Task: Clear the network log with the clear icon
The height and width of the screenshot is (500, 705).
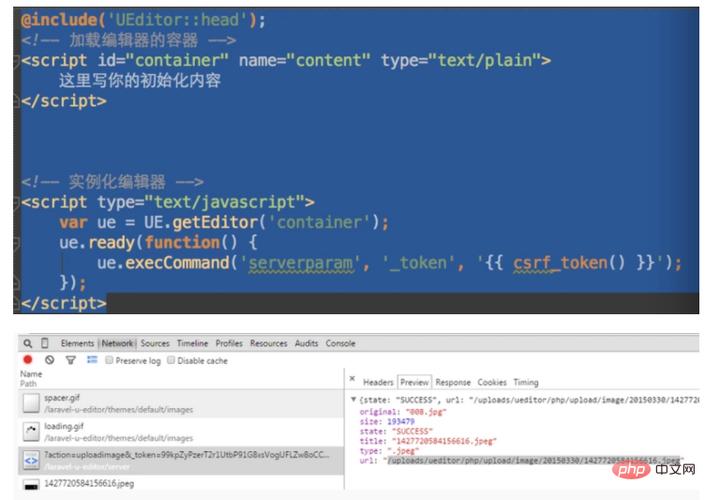Action: (x=49, y=360)
